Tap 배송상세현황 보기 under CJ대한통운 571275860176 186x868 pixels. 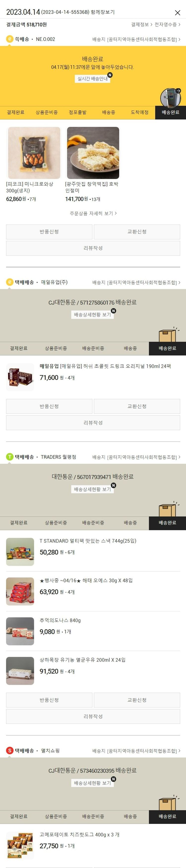tap(93, 314)
